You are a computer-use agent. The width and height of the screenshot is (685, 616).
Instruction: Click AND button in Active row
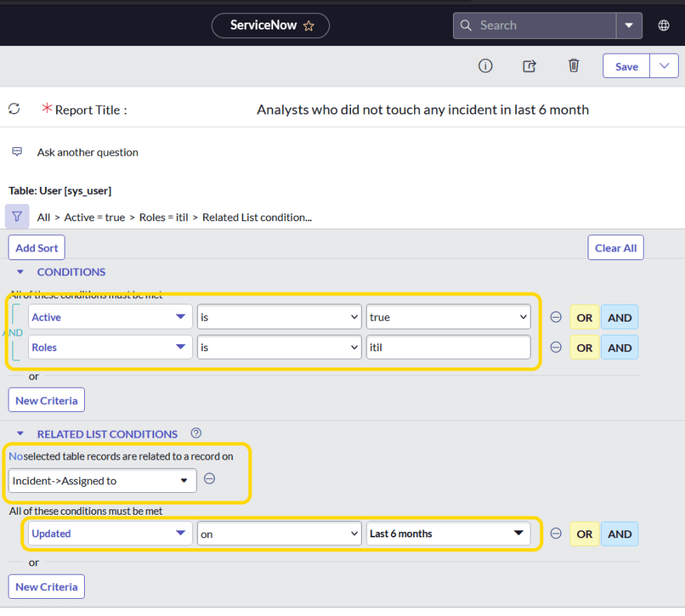tap(620, 318)
